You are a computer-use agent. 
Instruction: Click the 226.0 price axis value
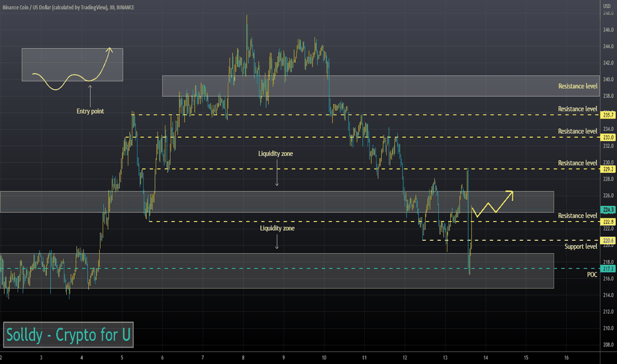pos(608,196)
